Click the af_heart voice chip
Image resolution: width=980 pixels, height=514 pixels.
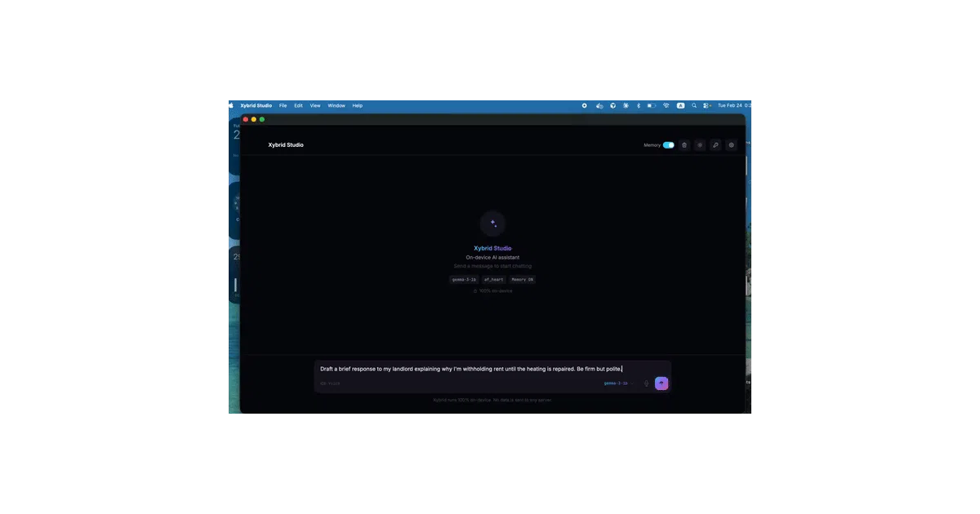493,279
